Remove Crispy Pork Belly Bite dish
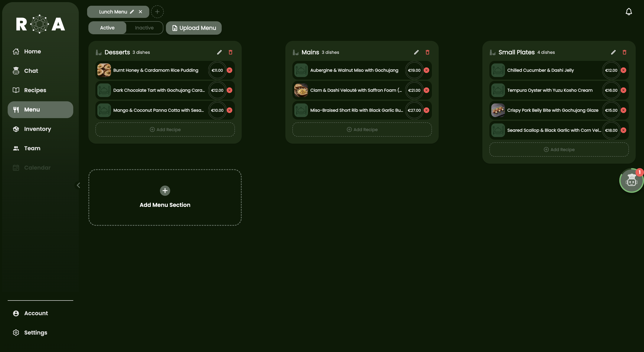 [624, 110]
